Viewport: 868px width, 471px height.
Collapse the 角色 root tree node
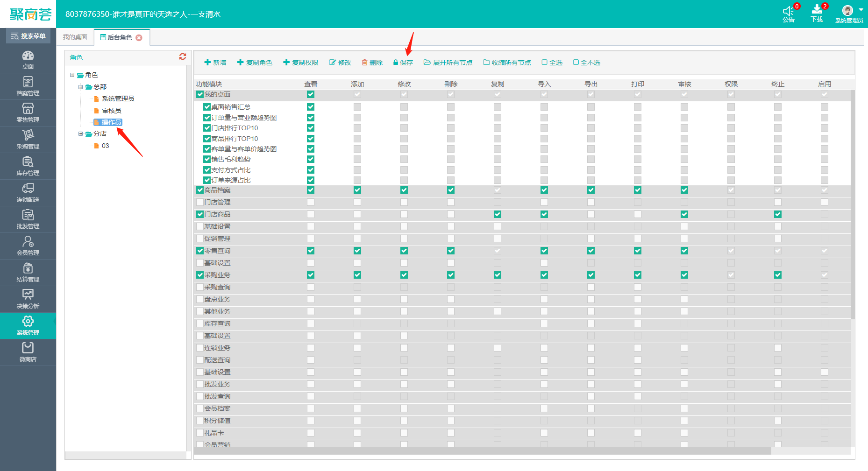pos(72,75)
